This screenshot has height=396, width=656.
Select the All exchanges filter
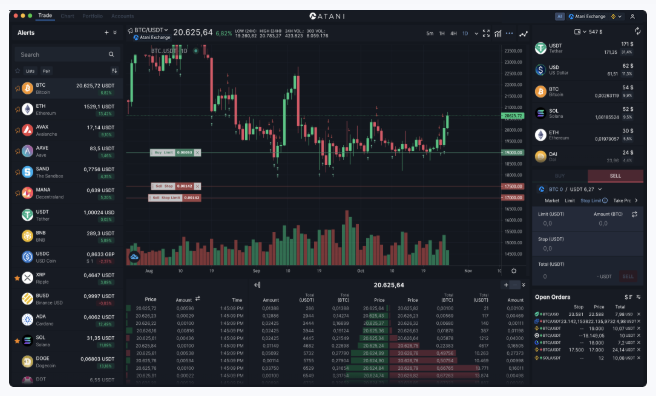(560, 16)
